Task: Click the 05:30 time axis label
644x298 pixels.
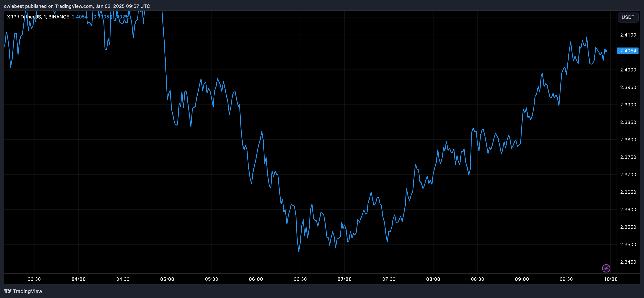Action: [x=211, y=279]
